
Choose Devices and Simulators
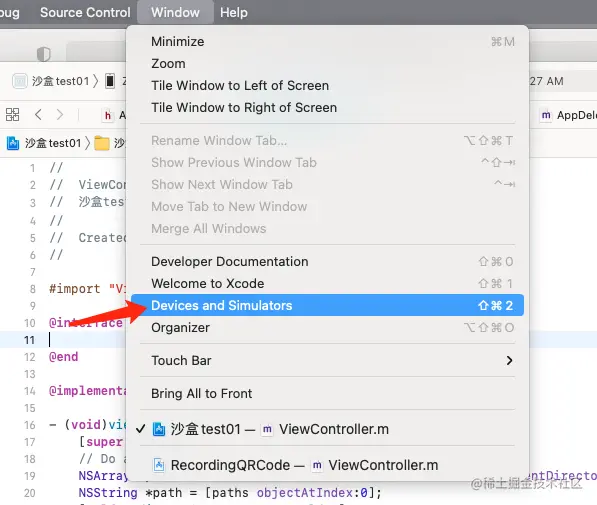tap(327, 305)
